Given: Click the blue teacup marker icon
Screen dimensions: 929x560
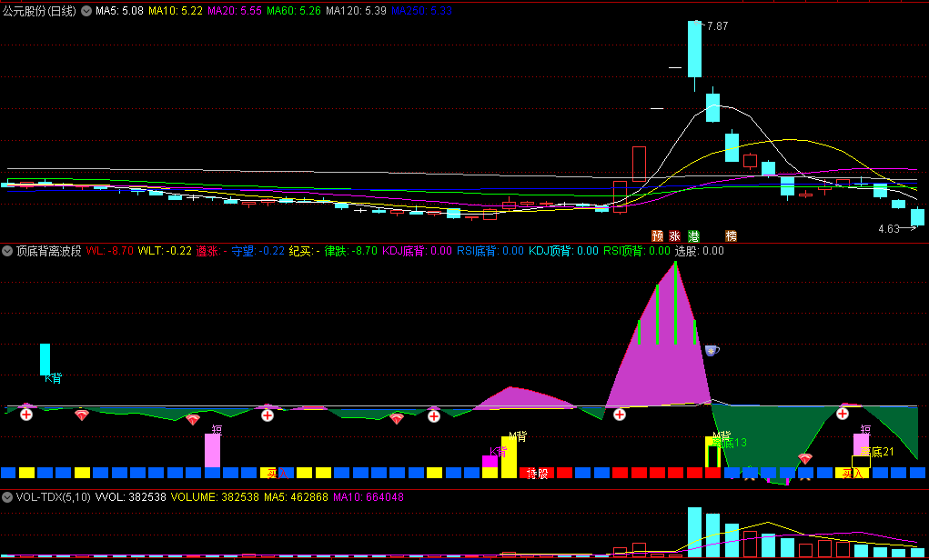Looking at the screenshot, I should click(712, 350).
